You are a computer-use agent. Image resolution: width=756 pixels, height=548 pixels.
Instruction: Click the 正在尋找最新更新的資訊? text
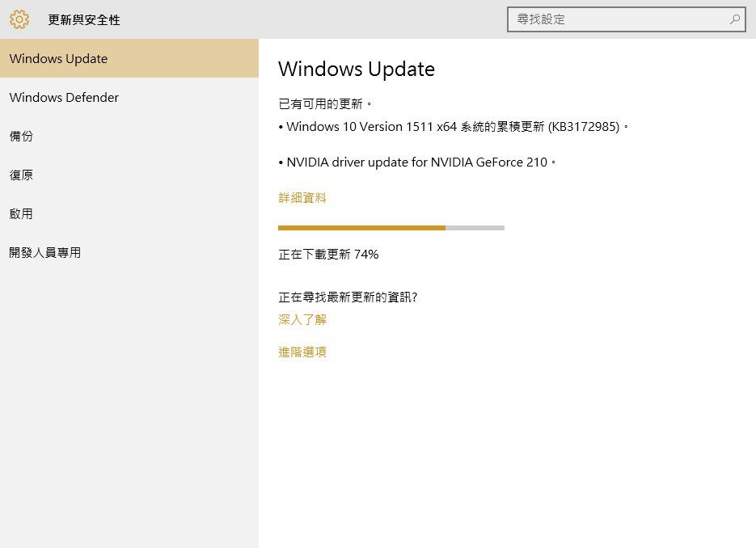coord(348,297)
